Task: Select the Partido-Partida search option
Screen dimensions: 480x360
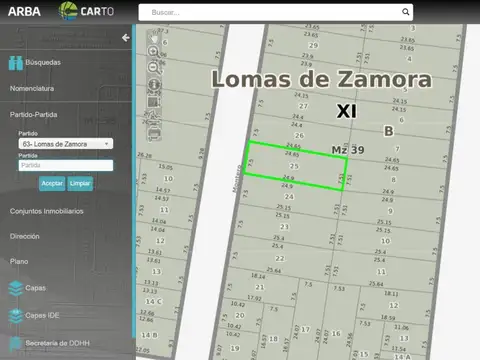Action: pyautogui.click(x=33, y=115)
